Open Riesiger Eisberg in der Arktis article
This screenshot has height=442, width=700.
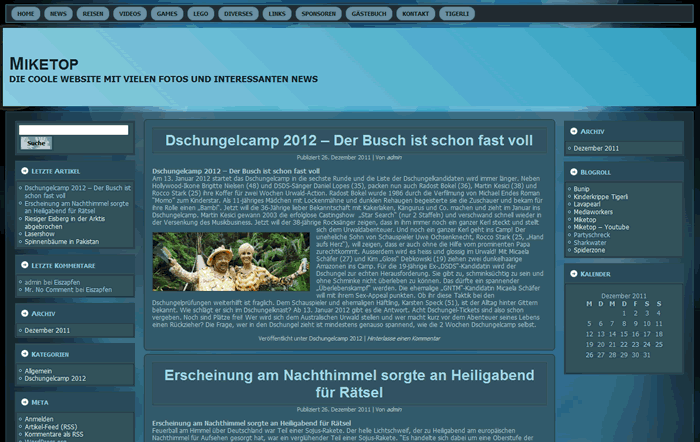click(65, 222)
